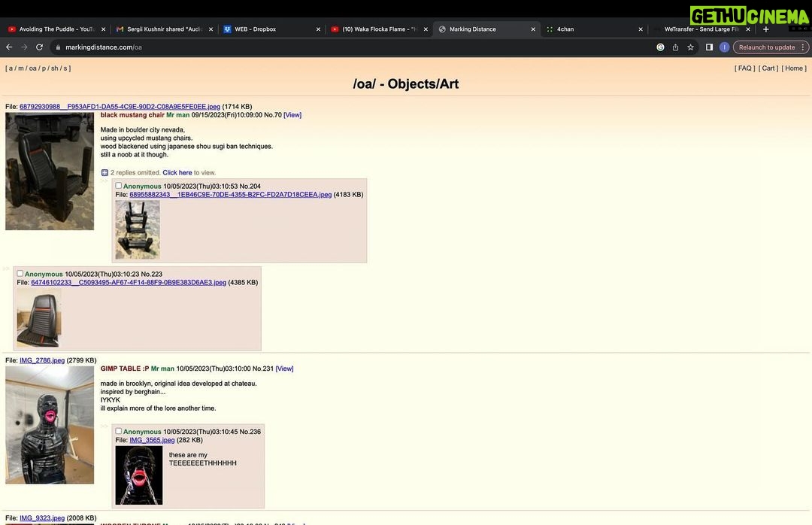Open the 68792930988 jpeg file link
The image size is (812, 525).
(120, 107)
